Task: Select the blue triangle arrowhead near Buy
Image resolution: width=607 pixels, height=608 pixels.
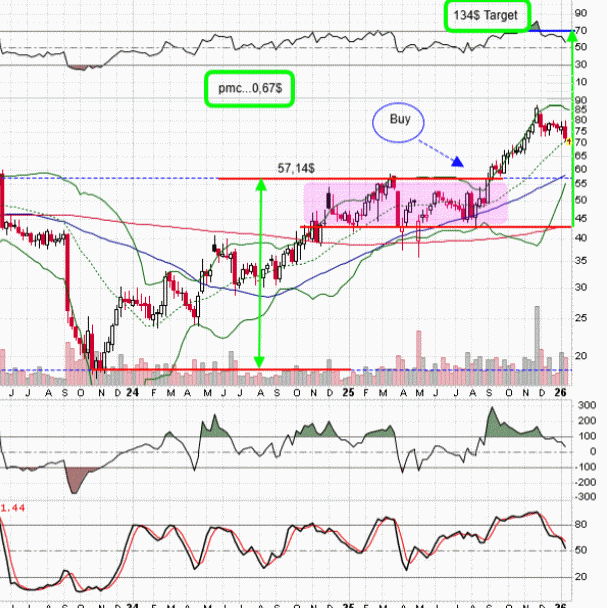Action: [458, 162]
